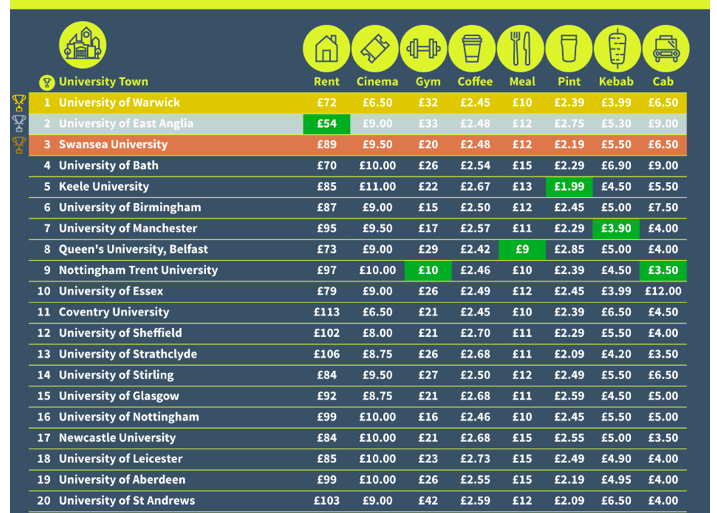Select the University Town column header
This screenshot has width=717, height=513.
pyautogui.click(x=103, y=82)
